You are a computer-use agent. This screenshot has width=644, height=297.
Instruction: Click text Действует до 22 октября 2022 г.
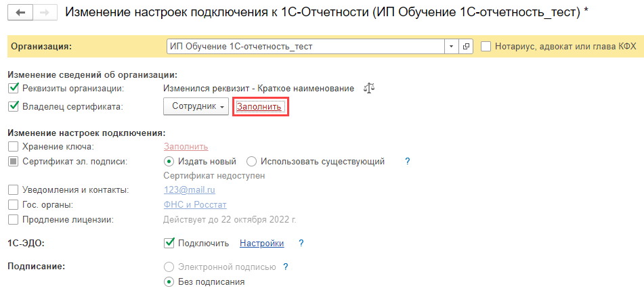coord(230,219)
